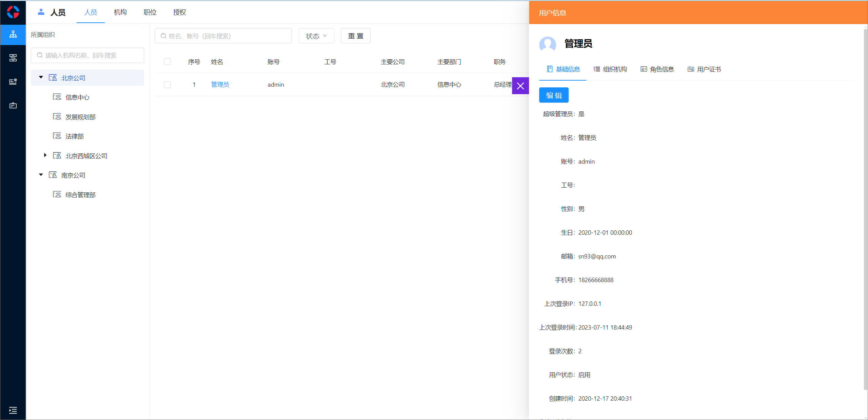Click the user avatar in info panel
Viewport: 868px width, 420px height.
point(547,44)
